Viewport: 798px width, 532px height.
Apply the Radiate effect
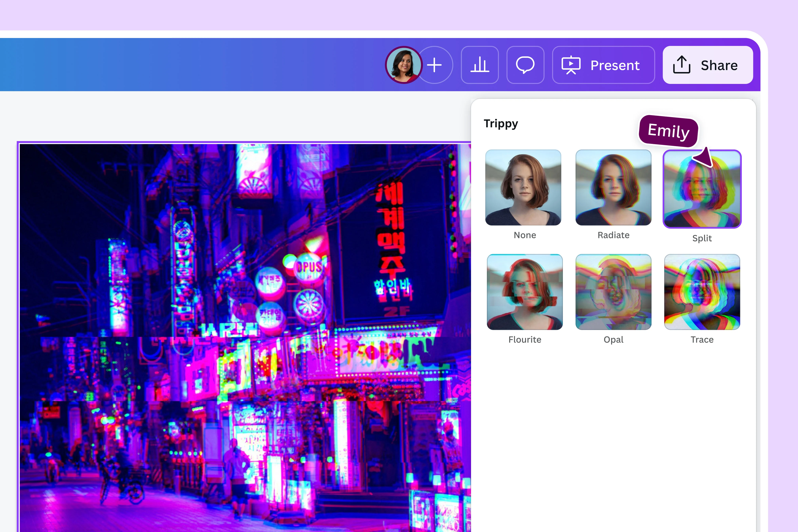(x=613, y=187)
